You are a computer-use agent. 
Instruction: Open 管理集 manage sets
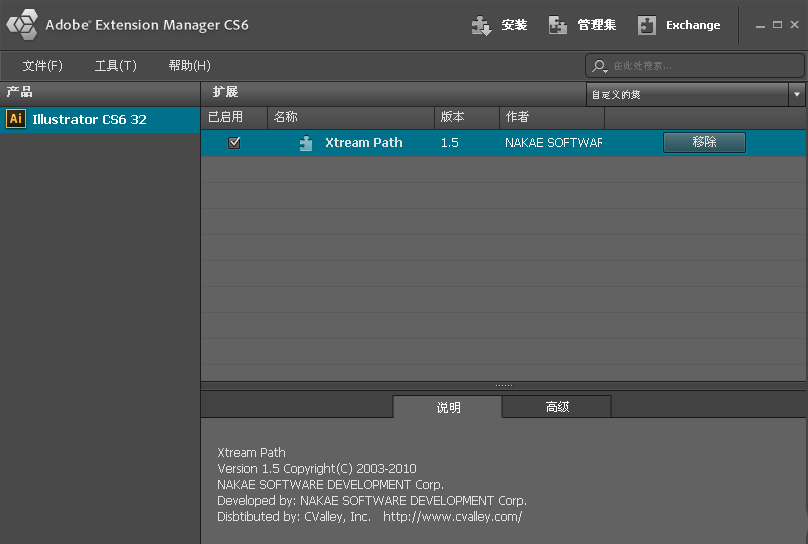pyautogui.click(x=596, y=25)
